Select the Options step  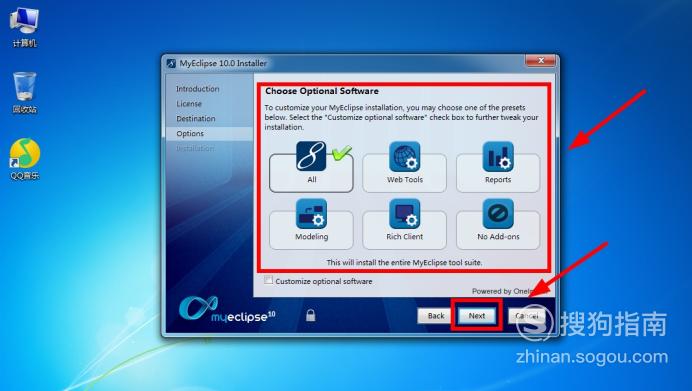[x=209, y=133]
